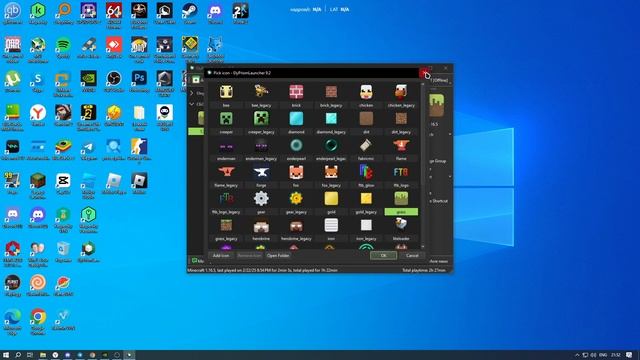Image resolution: width=640 pixels, height=360 pixels.
Task: Open Task View on the taskbar
Action: tap(30, 355)
